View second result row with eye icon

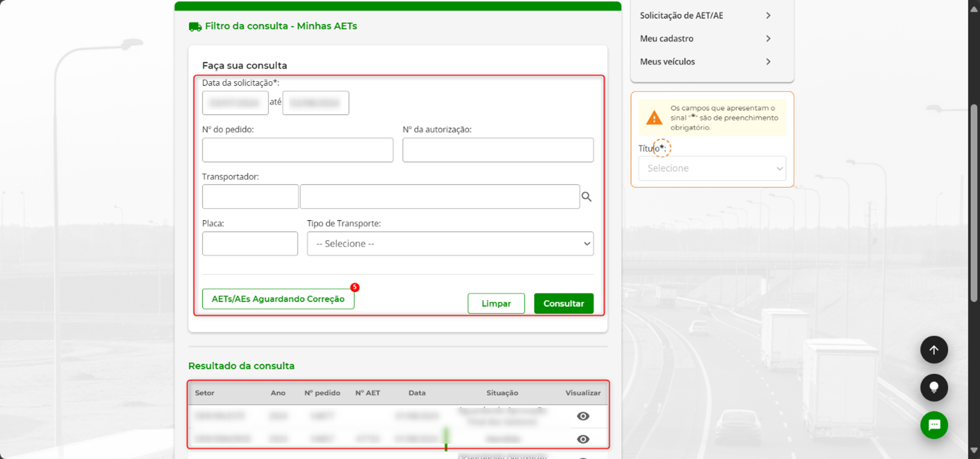[x=583, y=439]
